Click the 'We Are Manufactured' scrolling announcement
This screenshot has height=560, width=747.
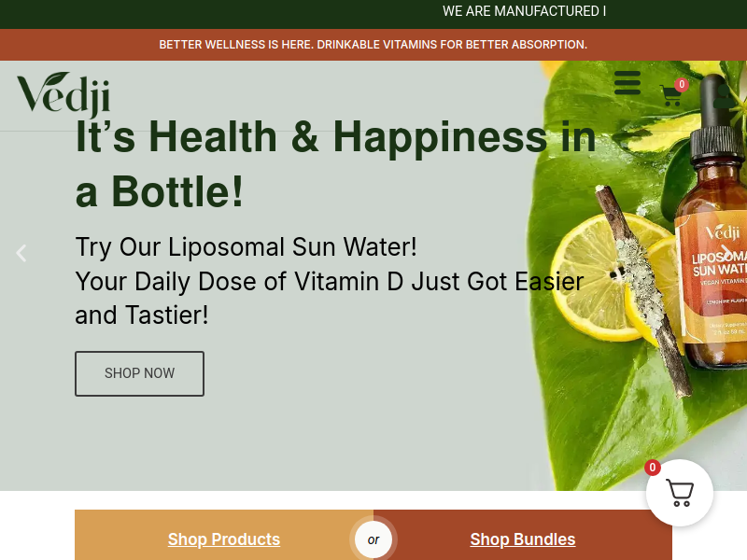(x=524, y=11)
